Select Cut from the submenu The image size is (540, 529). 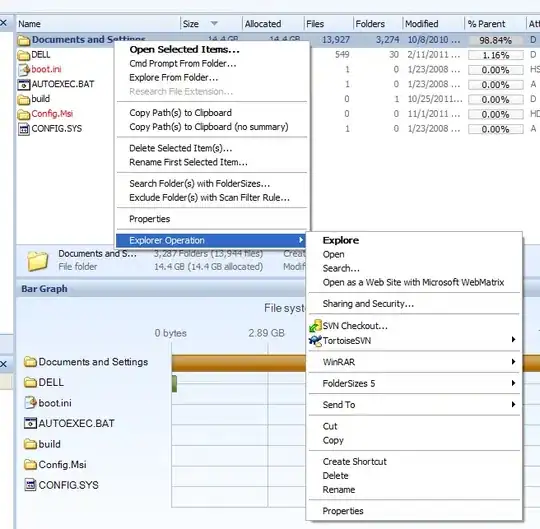414,426
